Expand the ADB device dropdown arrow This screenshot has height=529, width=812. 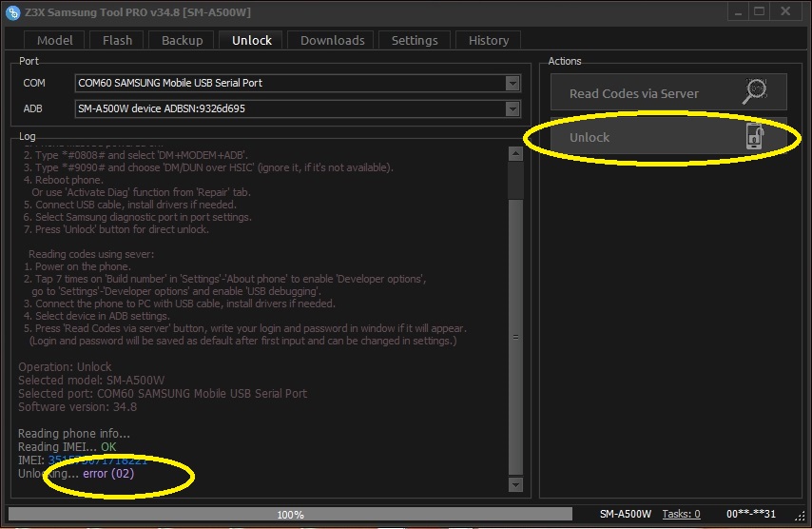[512, 108]
